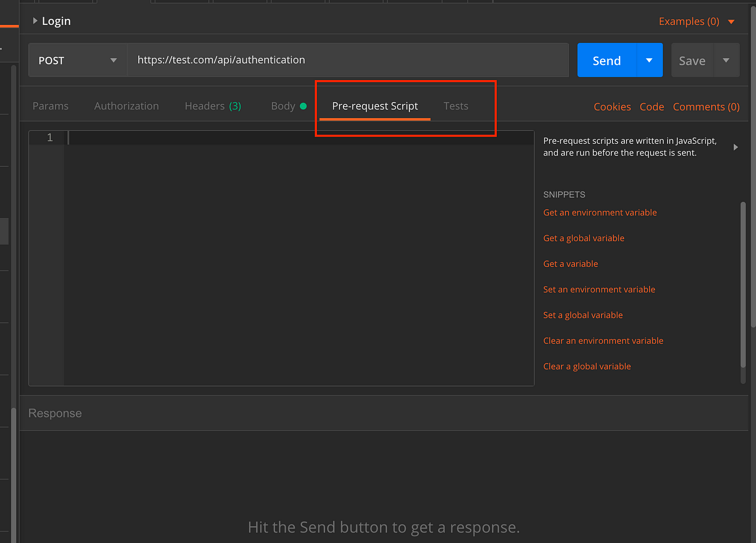Switch to the Authorization tab
756x543 pixels.
(126, 106)
